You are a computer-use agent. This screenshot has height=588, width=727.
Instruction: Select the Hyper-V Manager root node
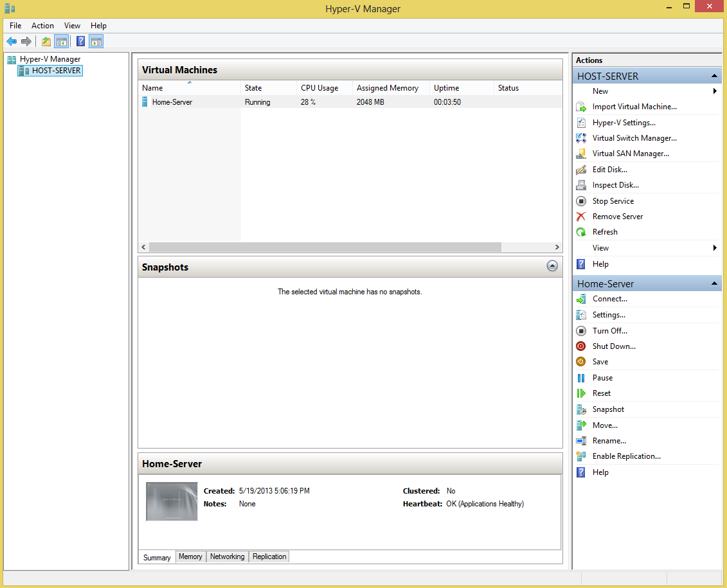[50, 59]
